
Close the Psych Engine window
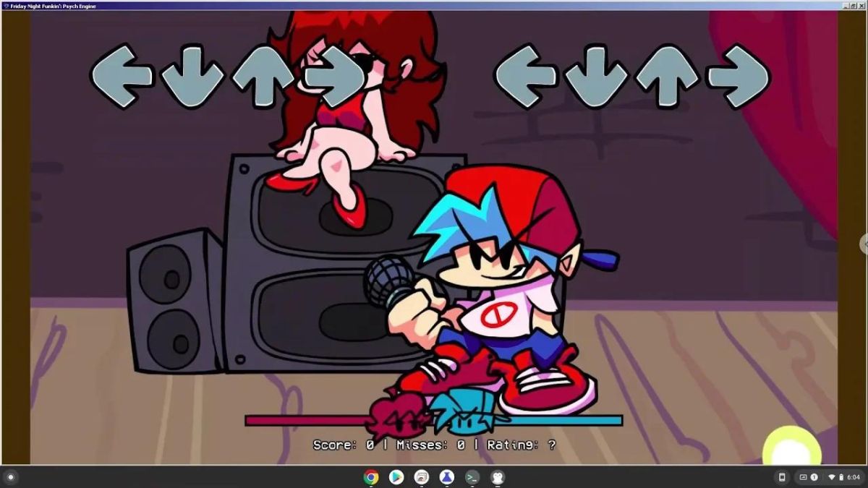tap(861, 6)
